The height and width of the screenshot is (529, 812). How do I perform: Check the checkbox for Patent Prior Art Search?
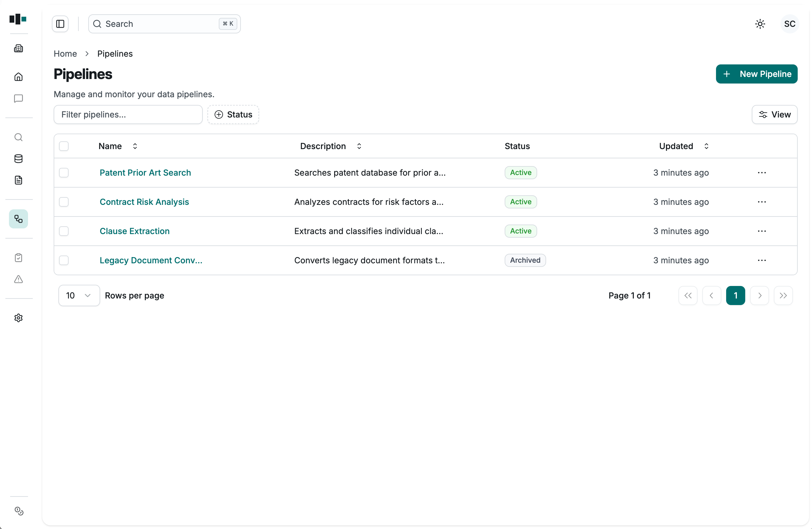[x=64, y=173]
